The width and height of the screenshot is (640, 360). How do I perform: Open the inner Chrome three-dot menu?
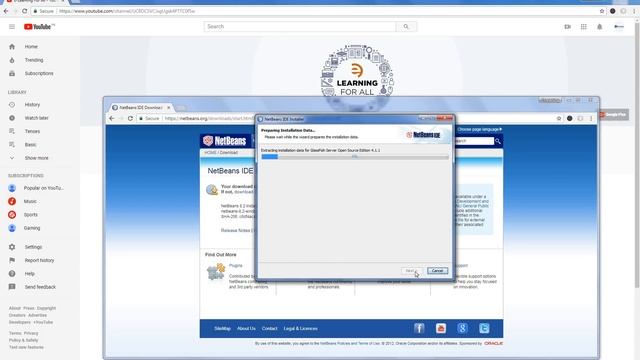[591, 118]
